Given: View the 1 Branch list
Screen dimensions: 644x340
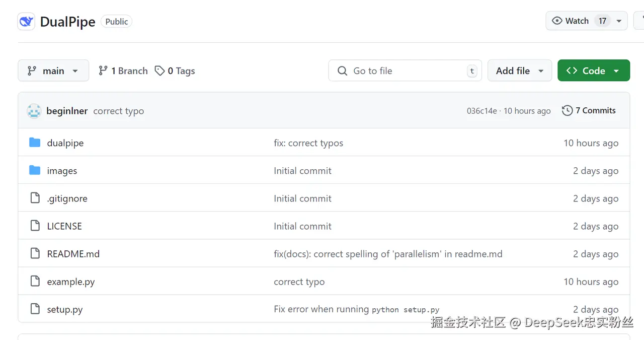Looking at the screenshot, I should (123, 71).
